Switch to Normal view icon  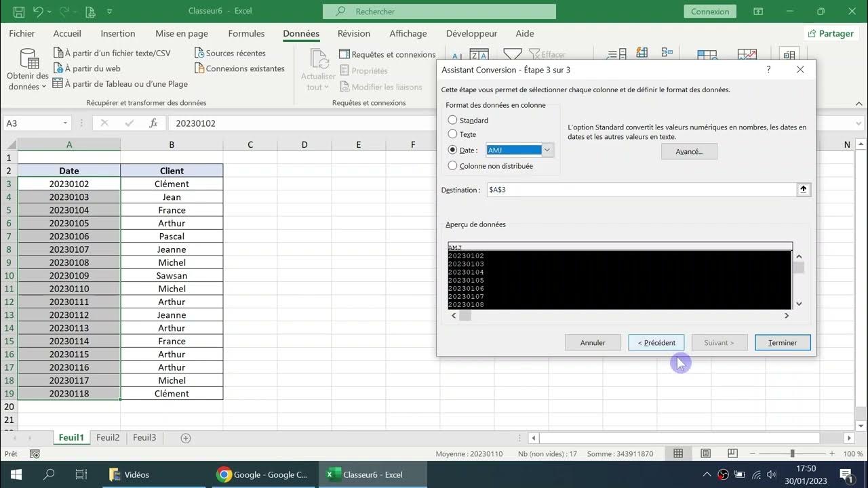point(678,453)
